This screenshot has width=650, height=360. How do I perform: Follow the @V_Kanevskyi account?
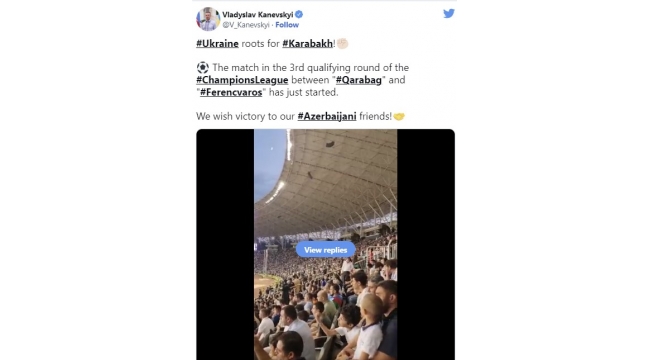pyautogui.click(x=287, y=25)
